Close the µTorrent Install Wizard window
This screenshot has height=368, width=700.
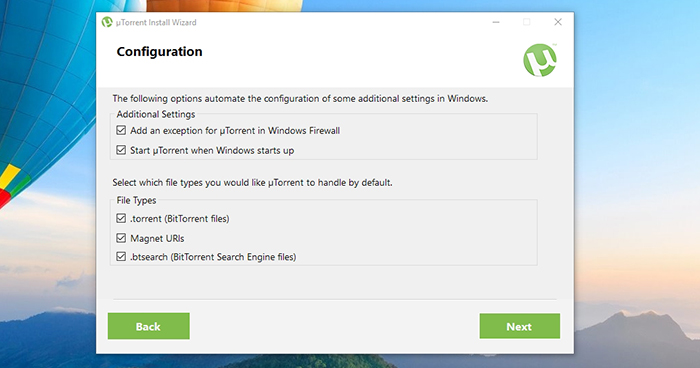coord(558,22)
